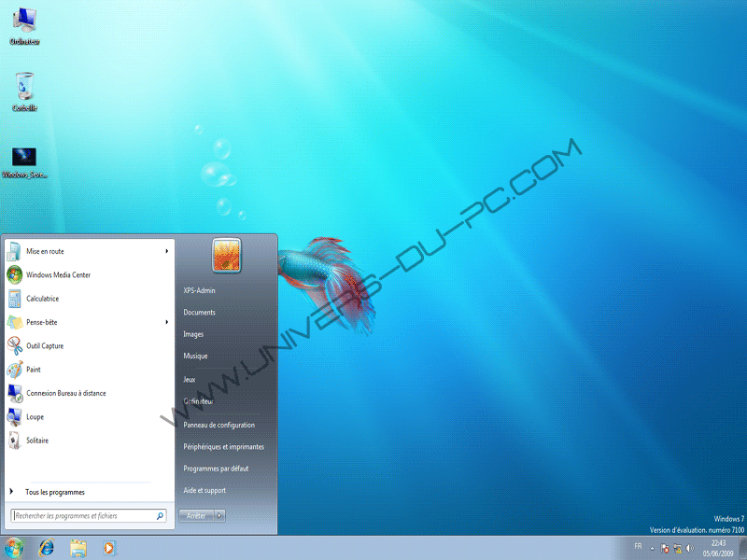Viewport: 747px width, 560px height.
Task: Open the Calculatrice calculator icon
Action: 14,299
